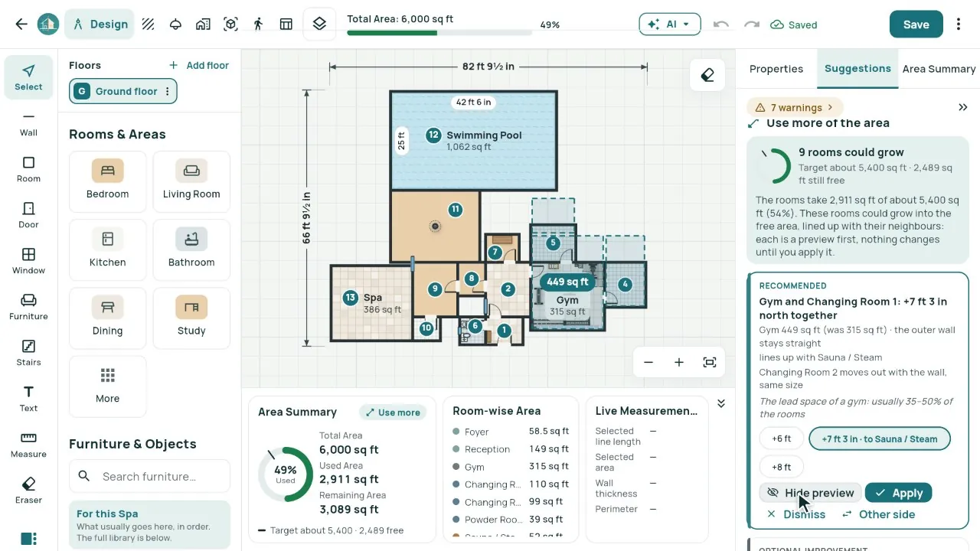Open More room types
The width and height of the screenshot is (980, 551).
[x=107, y=386]
